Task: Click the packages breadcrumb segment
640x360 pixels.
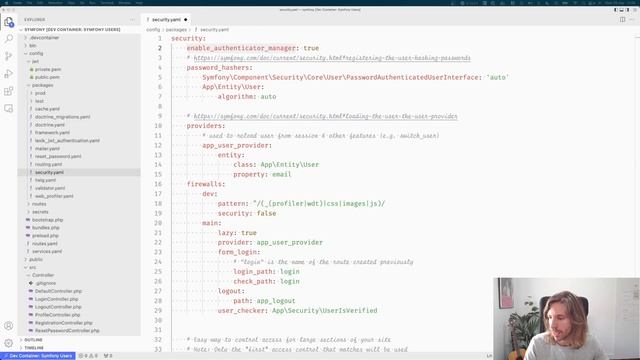Action: click(176, 30)
